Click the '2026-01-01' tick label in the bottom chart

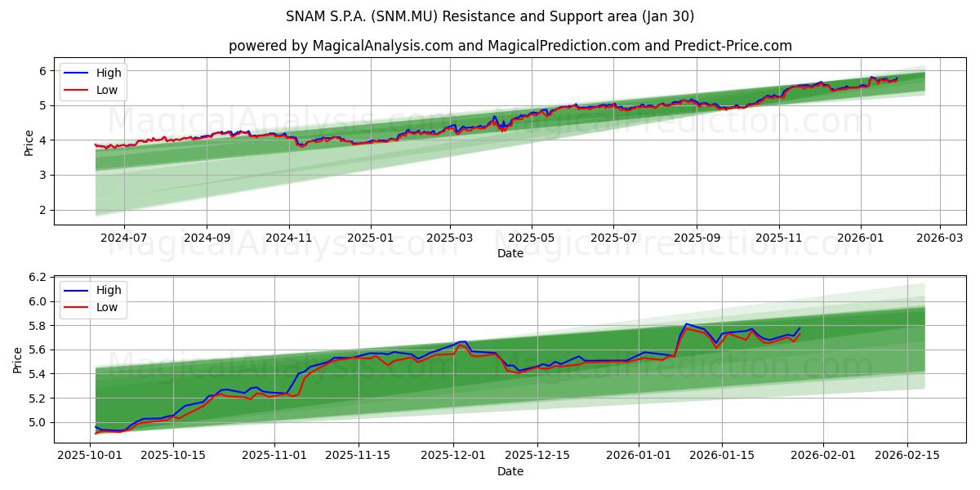[x=640, y=455]
